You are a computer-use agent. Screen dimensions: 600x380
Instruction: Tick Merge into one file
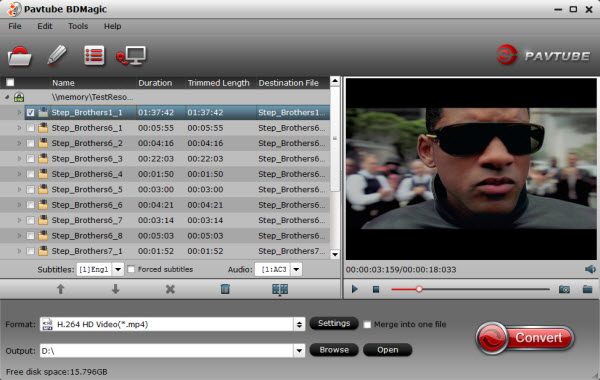pos(367,325)
